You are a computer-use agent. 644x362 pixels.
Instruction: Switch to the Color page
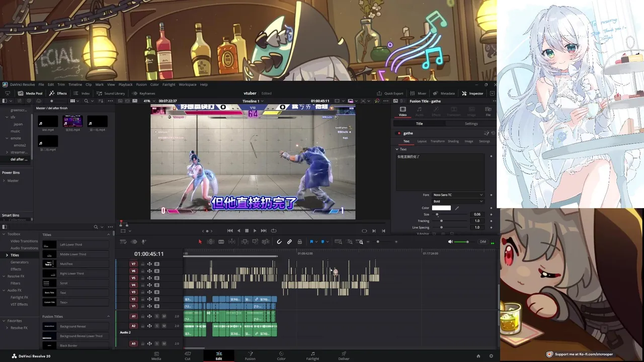[281, 356]
